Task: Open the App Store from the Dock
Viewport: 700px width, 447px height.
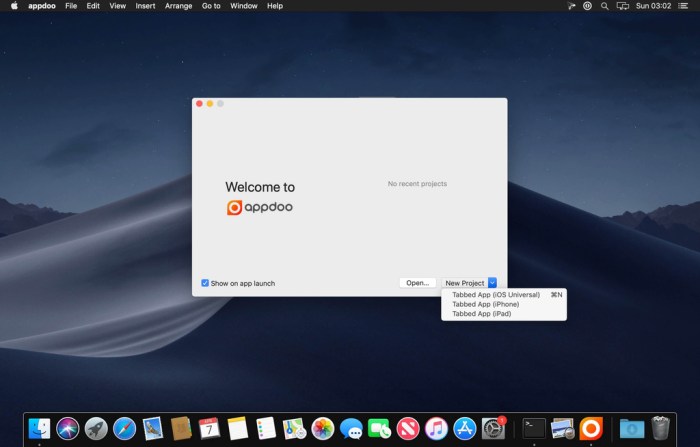Action: [464, 428]
